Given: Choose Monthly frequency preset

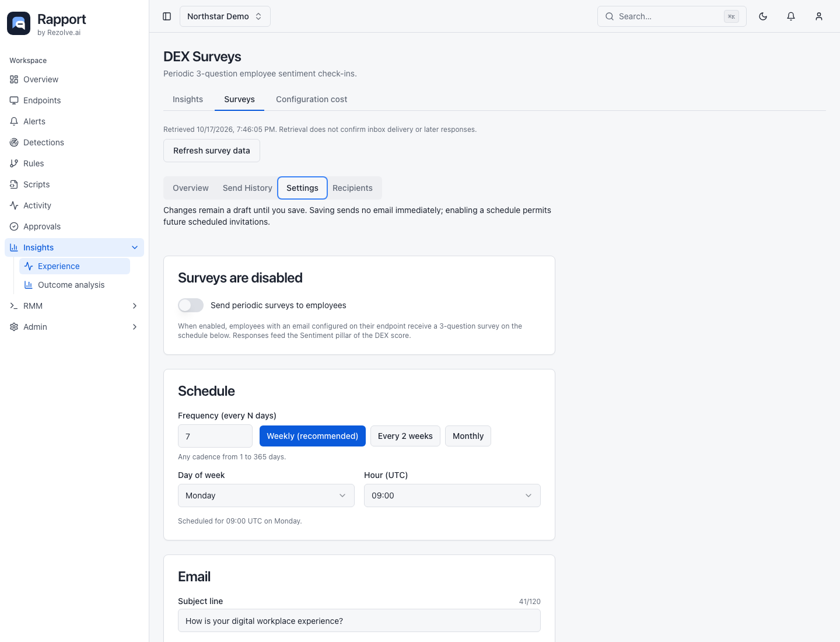Looking at the screenshot, I should coord(468,436).
